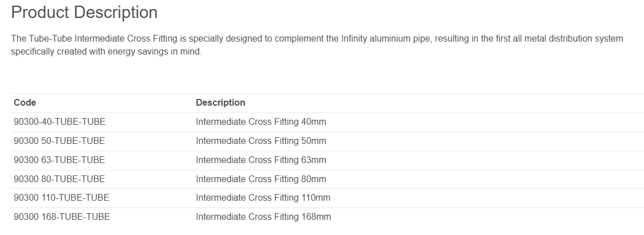Select "Intermediate Cross Fitting 168mm" description
Screen dimensions: 644x235
(263, 216)
